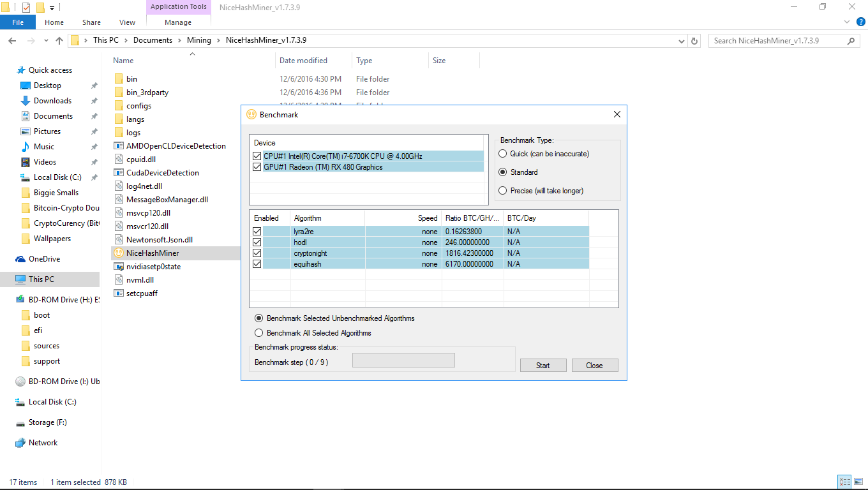Select the log4net.dll file name
The image size is (868, 490).
coord(144,186)
